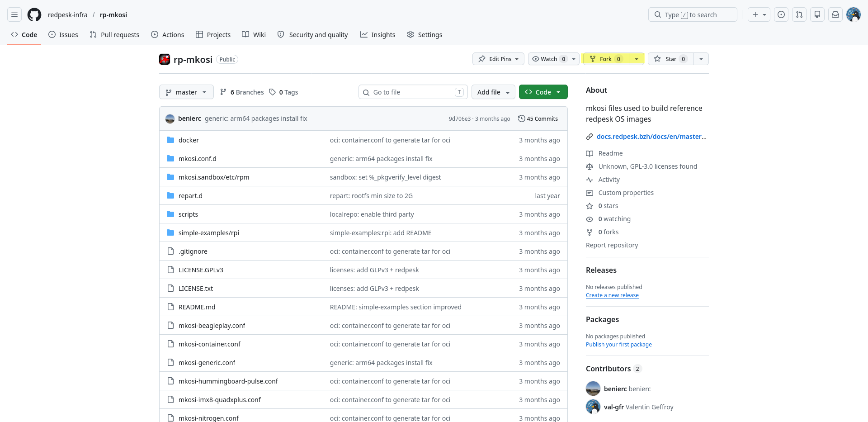Open the user avatar menu
The image size is (868, 422).
pos(854,15)
